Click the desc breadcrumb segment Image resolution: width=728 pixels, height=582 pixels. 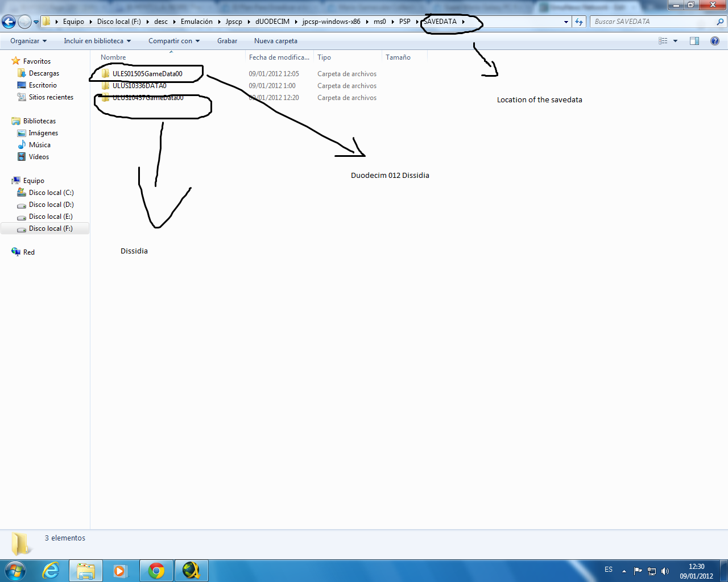click(x=161, y=22)
